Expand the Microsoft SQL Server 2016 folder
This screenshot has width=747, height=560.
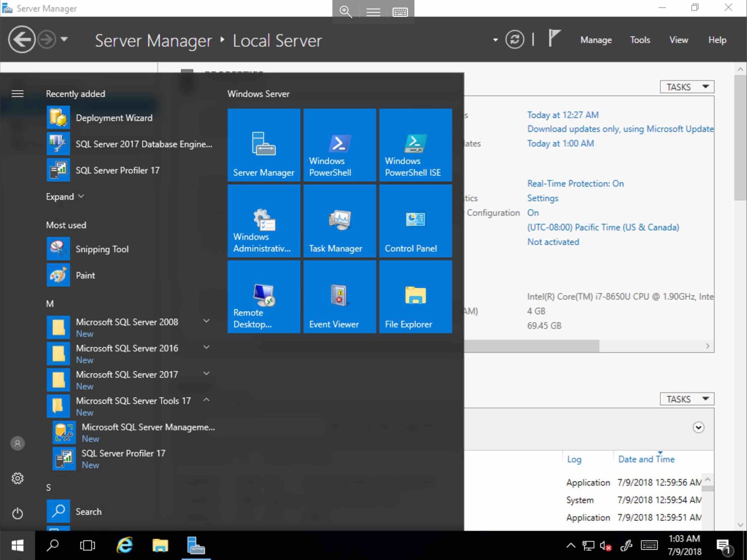[x=206, y=347]
